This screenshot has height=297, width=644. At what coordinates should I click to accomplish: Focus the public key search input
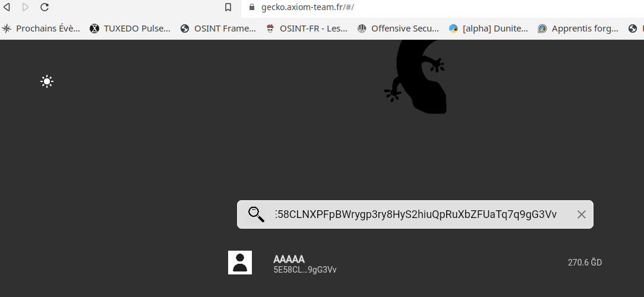[x=416, y=214]
